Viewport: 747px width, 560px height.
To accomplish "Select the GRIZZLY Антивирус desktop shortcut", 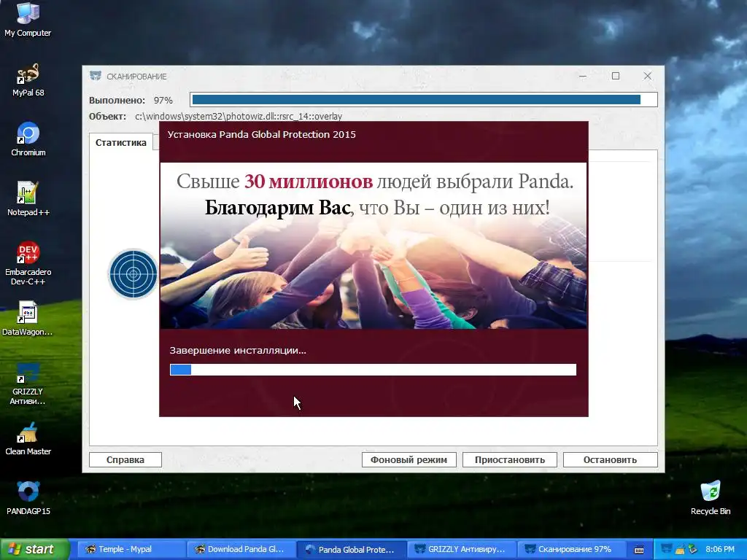I will tap(28, 384).
